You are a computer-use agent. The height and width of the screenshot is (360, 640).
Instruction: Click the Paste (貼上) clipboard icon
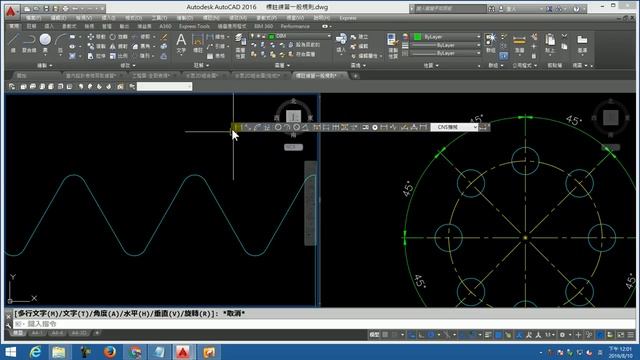pyautogui.click(x=550, y=43)
